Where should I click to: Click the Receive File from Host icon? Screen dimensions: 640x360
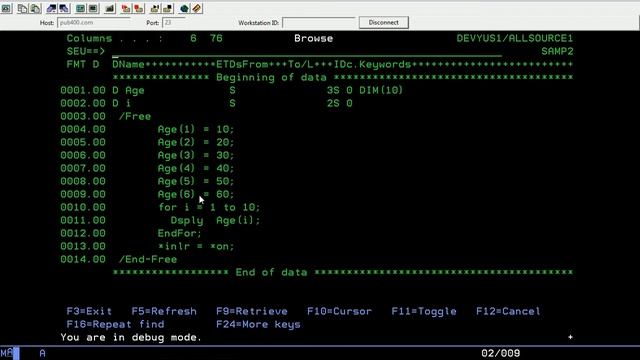click(x=64, y=8)
